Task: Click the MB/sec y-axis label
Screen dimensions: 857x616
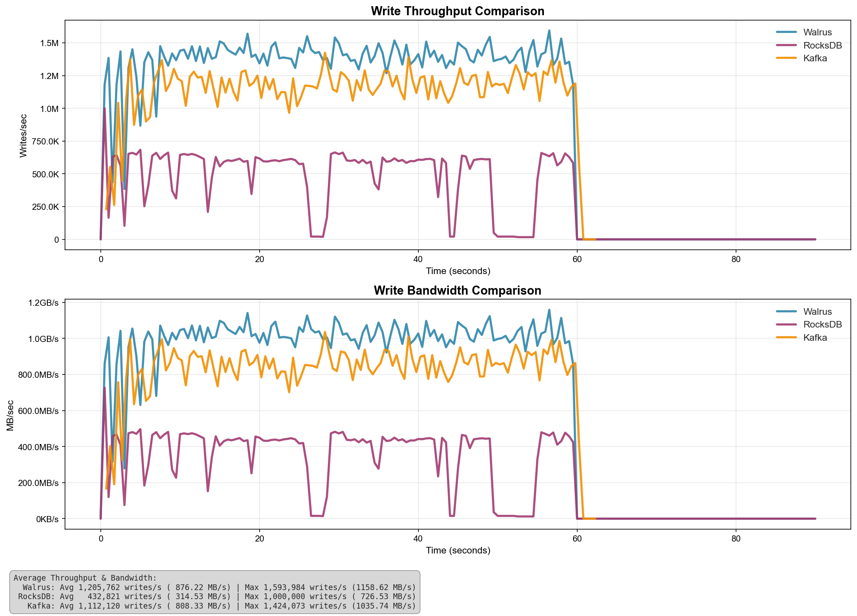Action: click(10, 415)
